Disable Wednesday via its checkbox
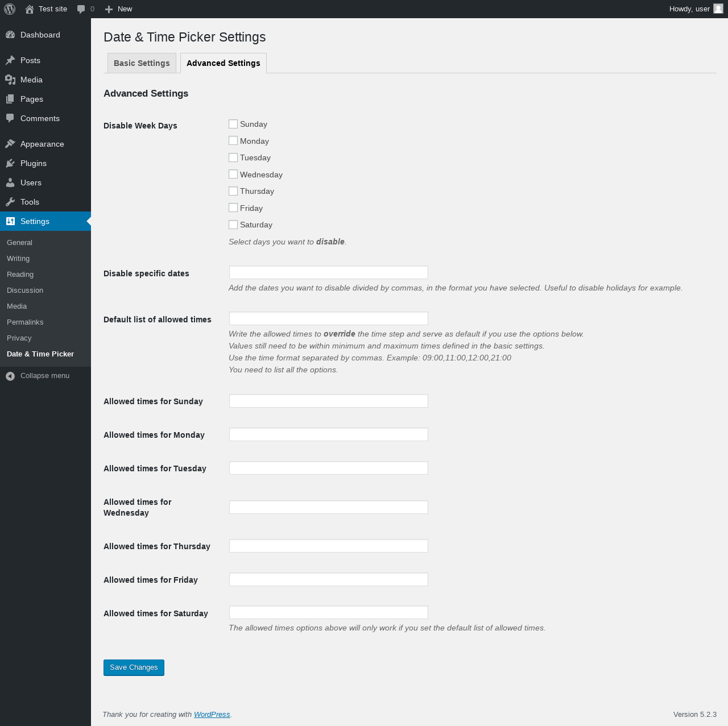Image resolution: width=728 pixels, height=726 pixels. [233, 174]
